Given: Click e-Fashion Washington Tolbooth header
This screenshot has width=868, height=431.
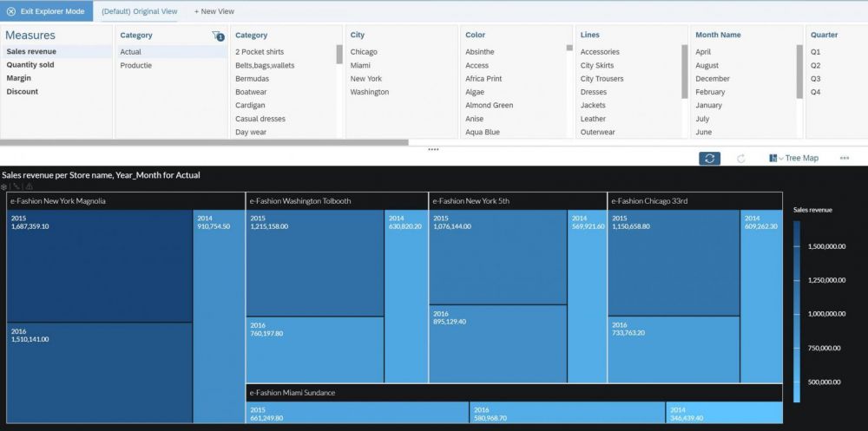Looking at the screenshot, I should click(337, 201).
